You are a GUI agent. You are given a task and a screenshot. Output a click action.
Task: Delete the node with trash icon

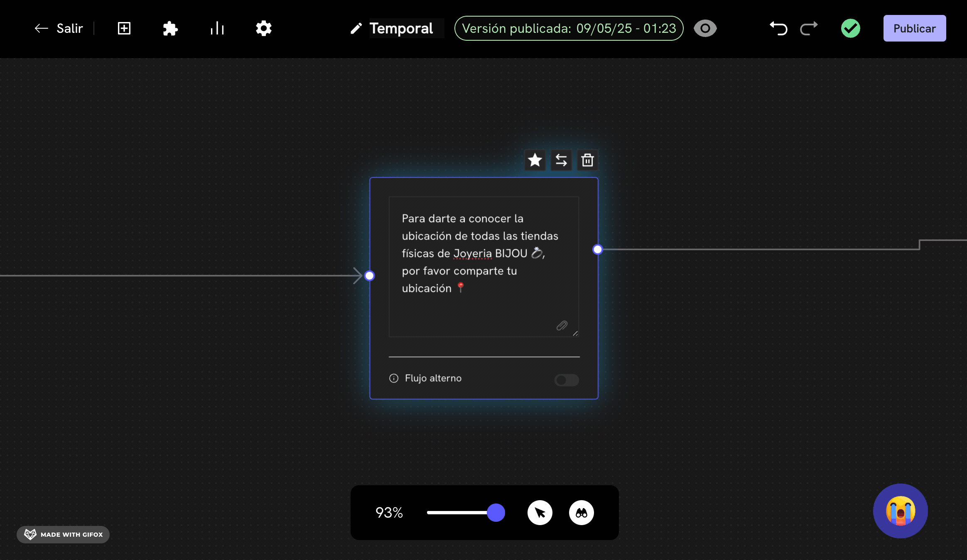587,160
